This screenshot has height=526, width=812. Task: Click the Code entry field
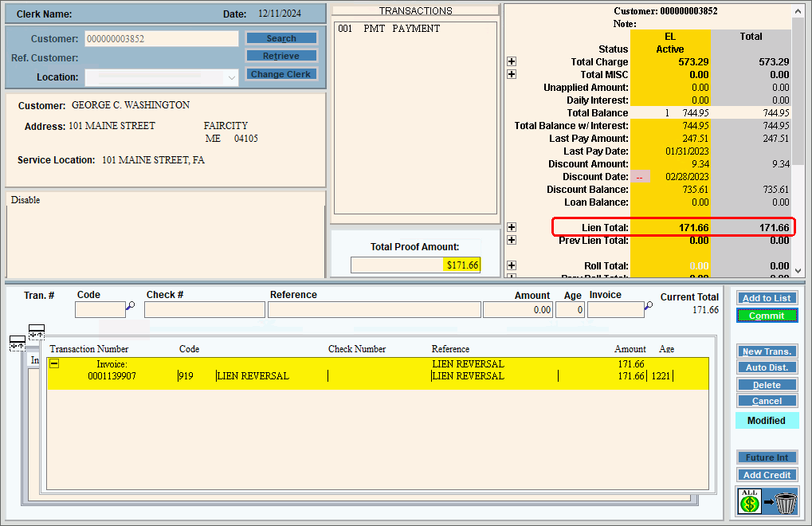click(x=100, y=309)
